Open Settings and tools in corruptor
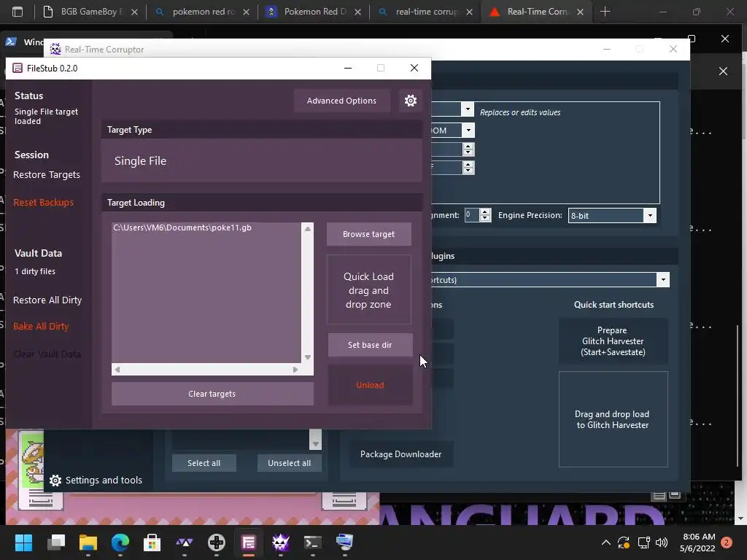Viewport: 747px width, 560px height. pyautogui.click(x=96, y=480)
